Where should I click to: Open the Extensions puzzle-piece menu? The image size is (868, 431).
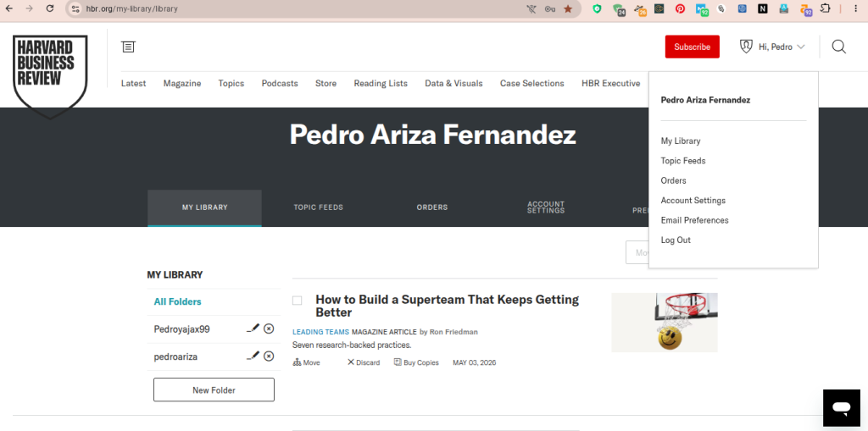[826, 8]
